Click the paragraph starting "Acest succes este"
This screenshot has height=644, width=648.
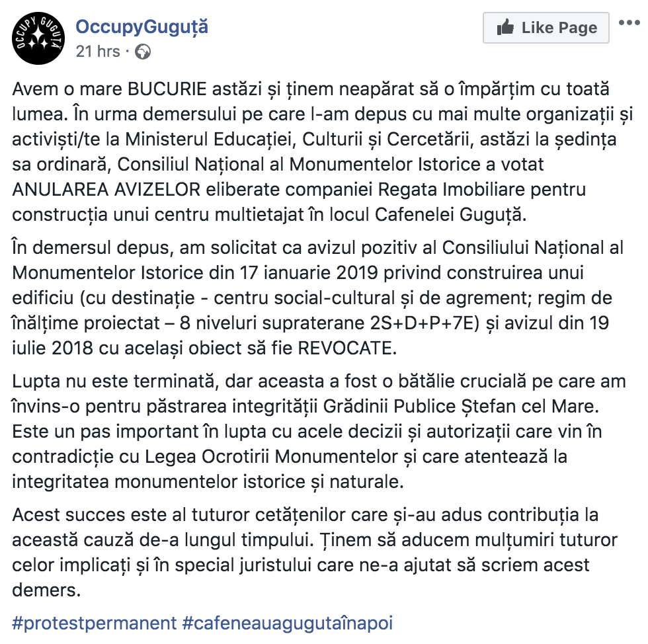tap(311, 553)
